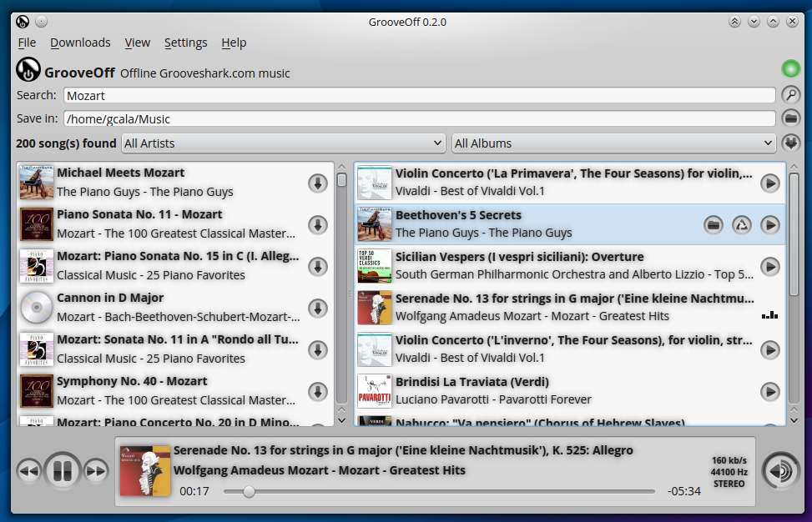Click GrooveOff logo in header
This screenshot has height=522, width=812.
[28, 69]
